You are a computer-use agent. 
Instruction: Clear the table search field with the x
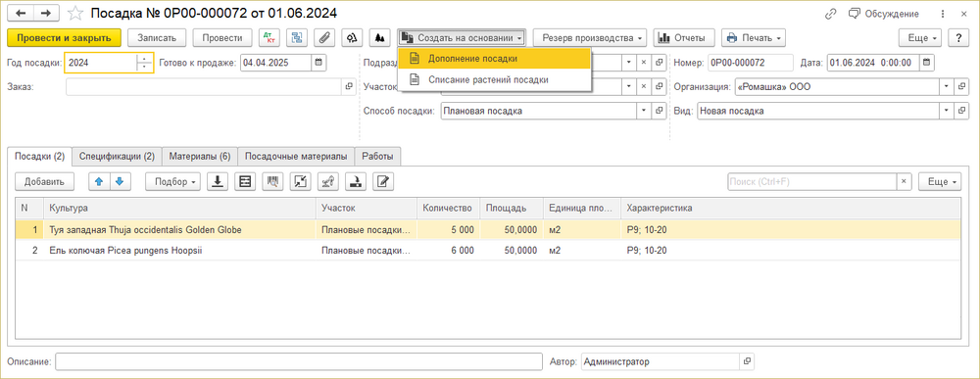(904, 182)
